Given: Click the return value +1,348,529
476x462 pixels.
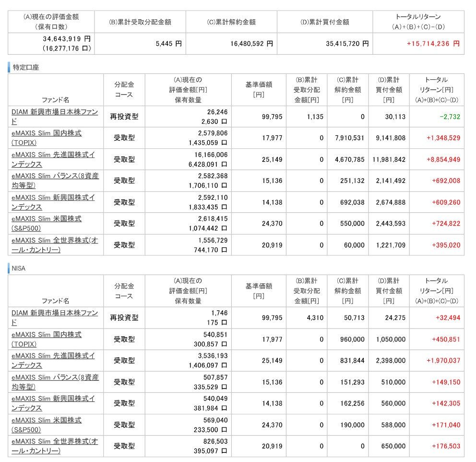Looking at the screenshot, I should point(443,138).
